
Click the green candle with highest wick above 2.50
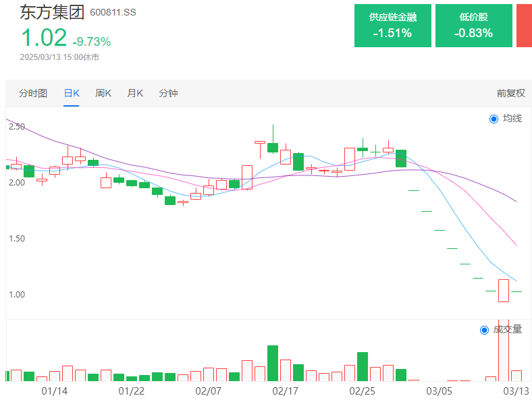pyautogui.click(x=273, y=148)
